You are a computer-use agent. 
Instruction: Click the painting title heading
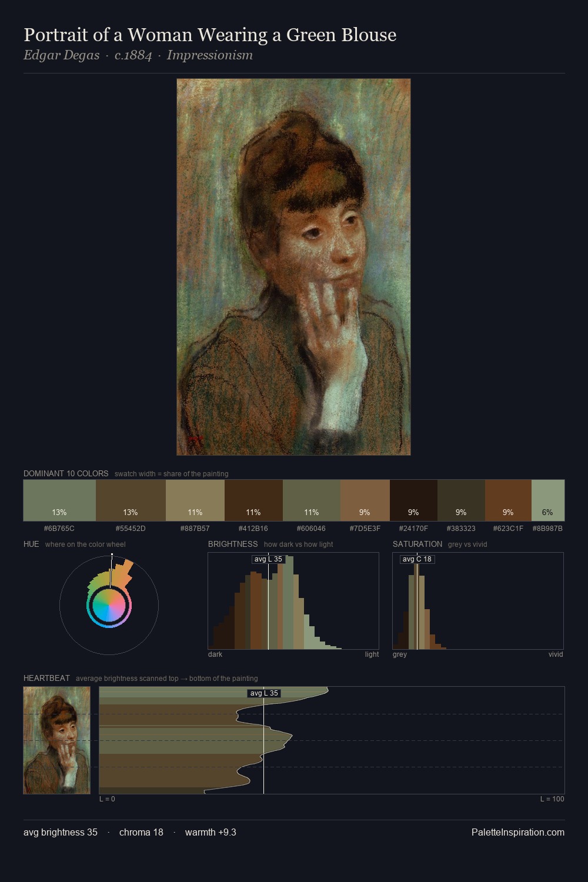210,35
